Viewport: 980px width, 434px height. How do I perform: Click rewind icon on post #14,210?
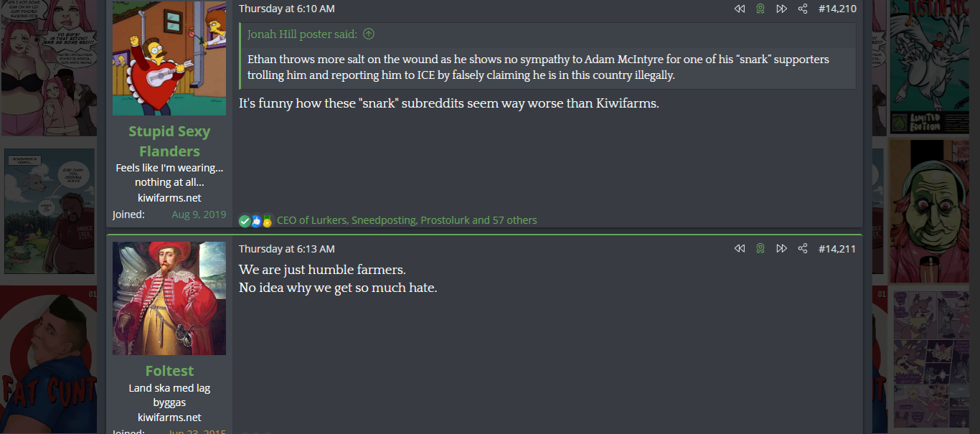(740, 9)
